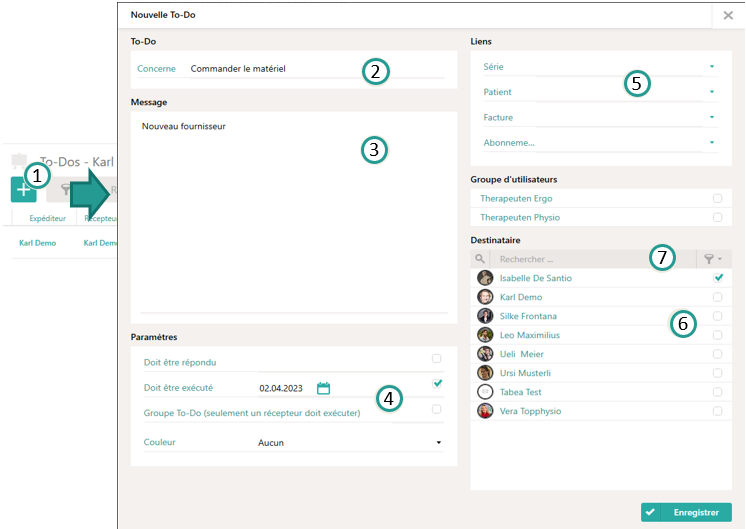Uncheck the 'Doit être exécuté' checkbox
Viewport: 746px width, 529px height.
pos(437,384)
